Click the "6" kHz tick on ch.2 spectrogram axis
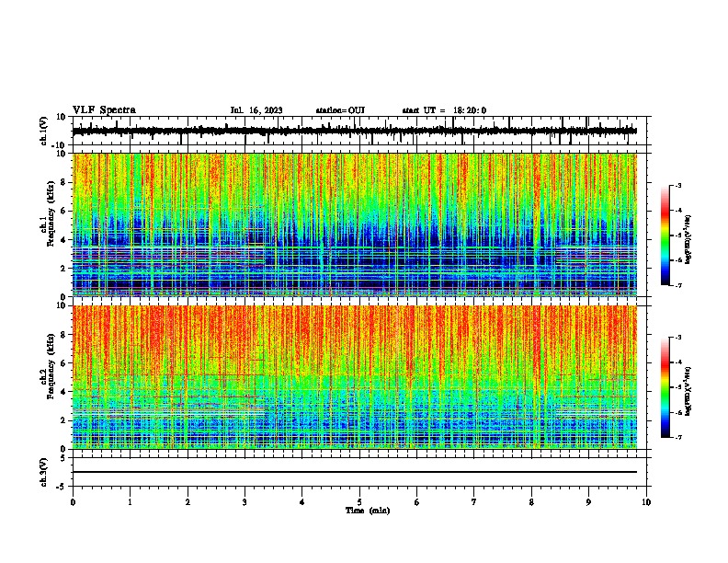Viewport: 728px width, 563px height. 64,363
